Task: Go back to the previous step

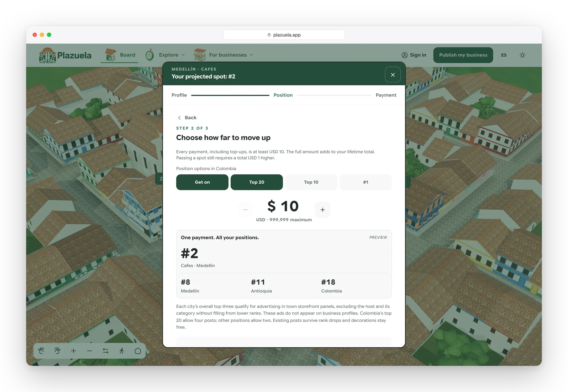Action: click(187, 118)
